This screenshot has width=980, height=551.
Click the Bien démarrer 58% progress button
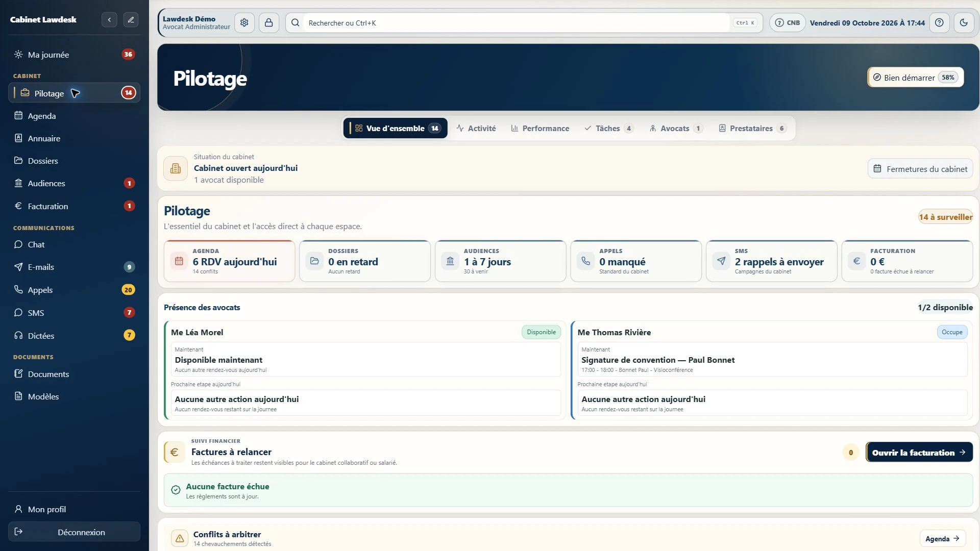[916, 78]
